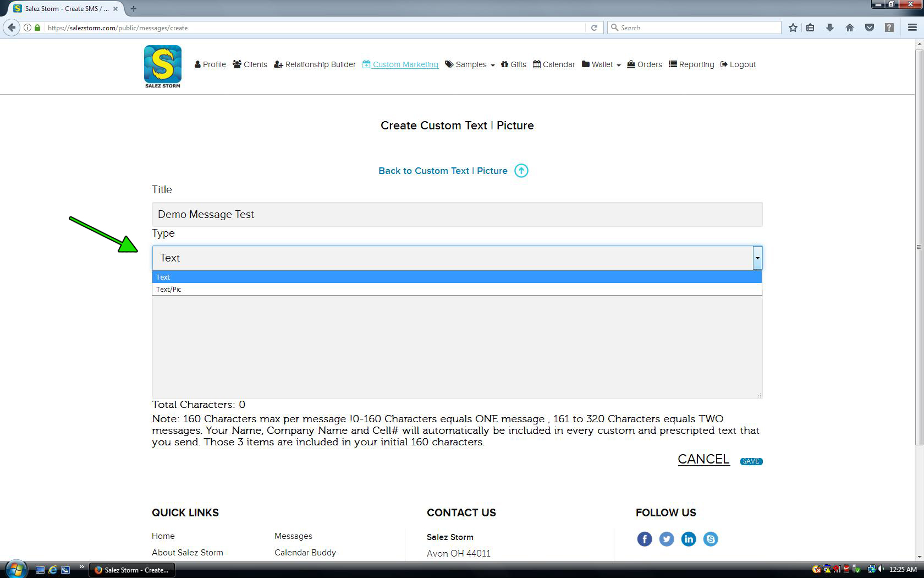Click the Facebook follow icon
The width and height of the screenshot is (924, 578).
[x=644, y=539]
